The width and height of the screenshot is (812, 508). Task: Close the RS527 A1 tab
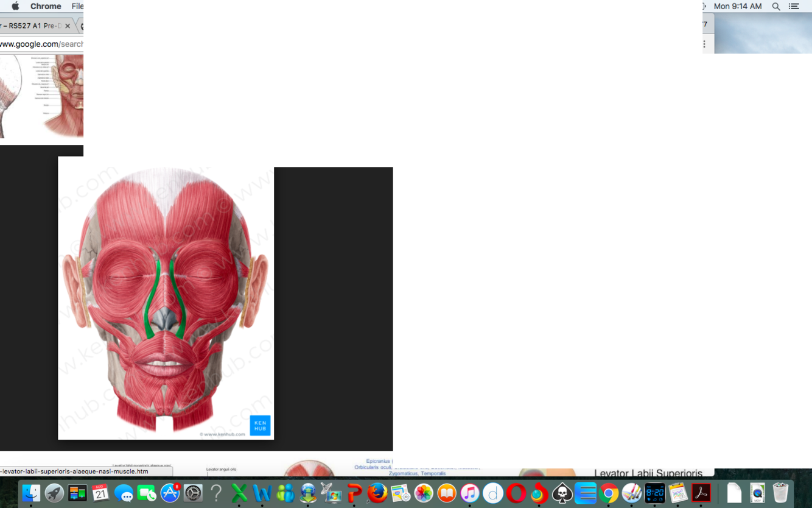coord(68,26)
